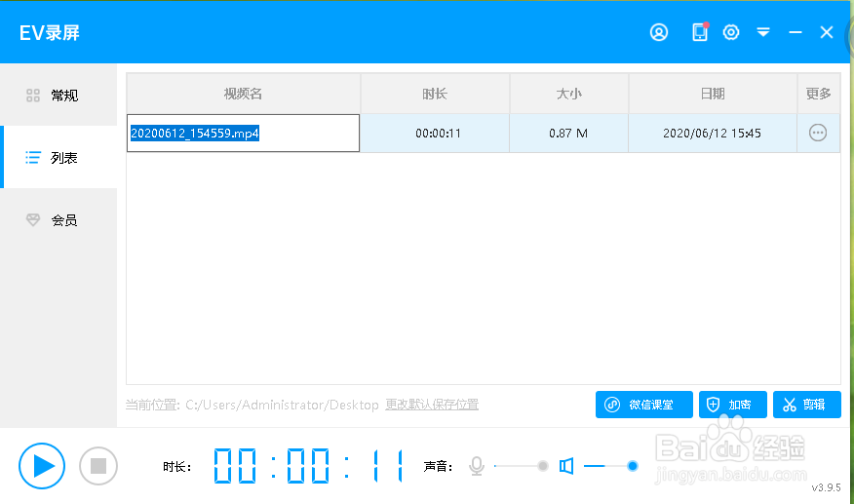854x504 pixels.
Task: Click the 时长 column header
Action: pos(435,94)
